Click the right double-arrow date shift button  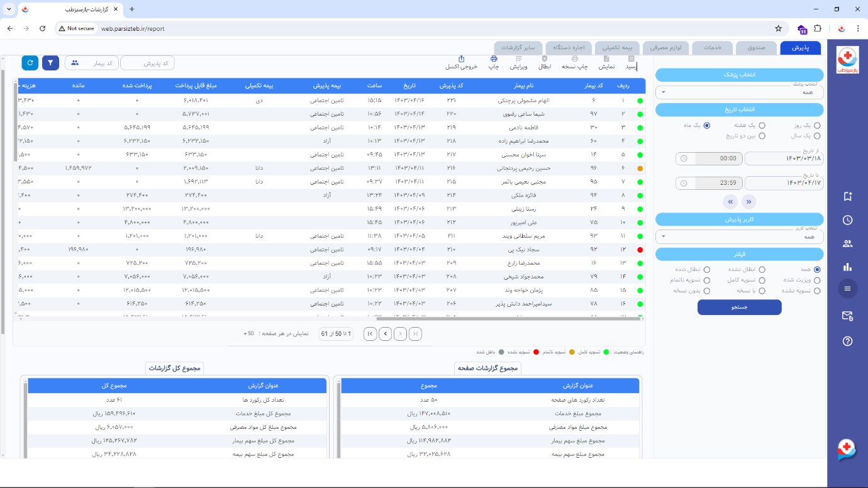coord(748,202)
